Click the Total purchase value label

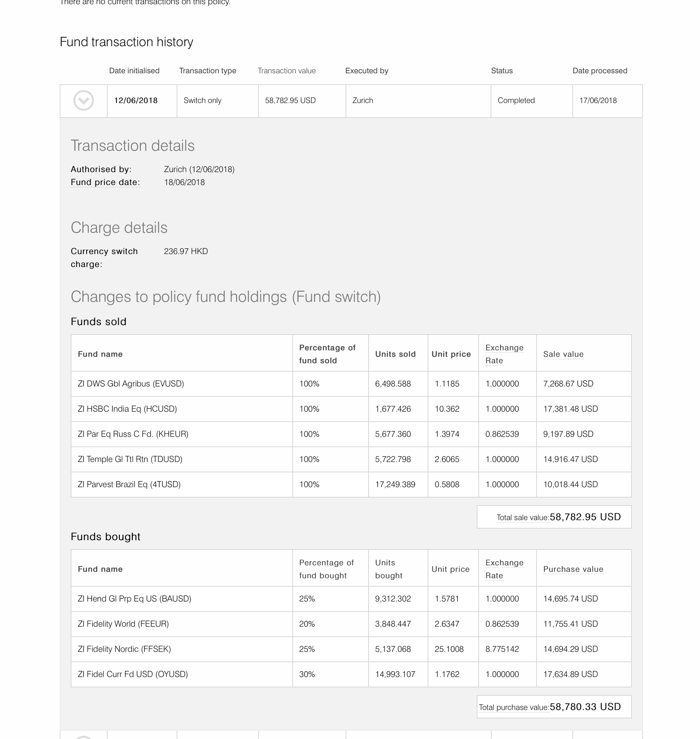tap(514, 707)
